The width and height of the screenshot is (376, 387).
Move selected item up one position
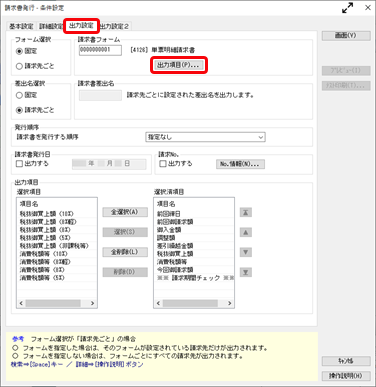pyautogui.click(x=246, y=232)
